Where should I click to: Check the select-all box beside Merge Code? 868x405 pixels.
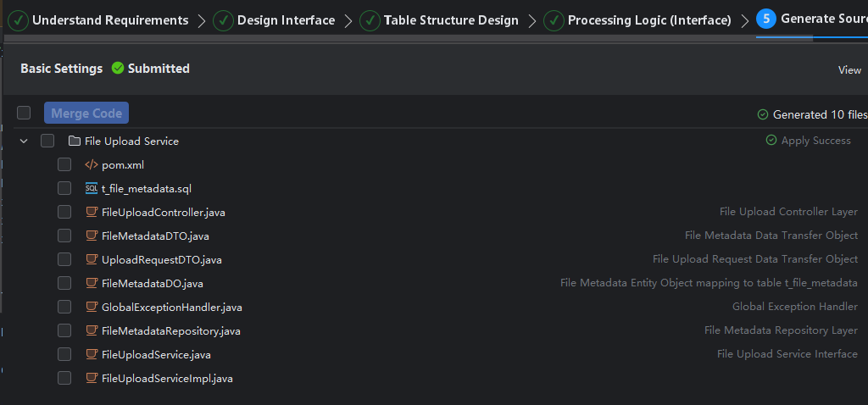coord(24,114)
